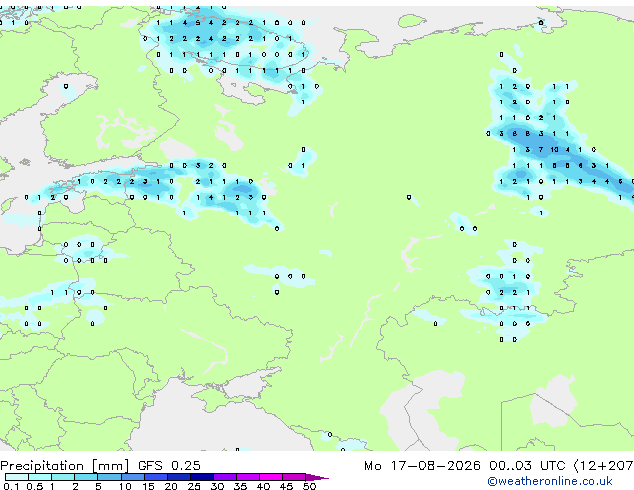Select the 25–30 mm navy legend swatch

[201, 477]
